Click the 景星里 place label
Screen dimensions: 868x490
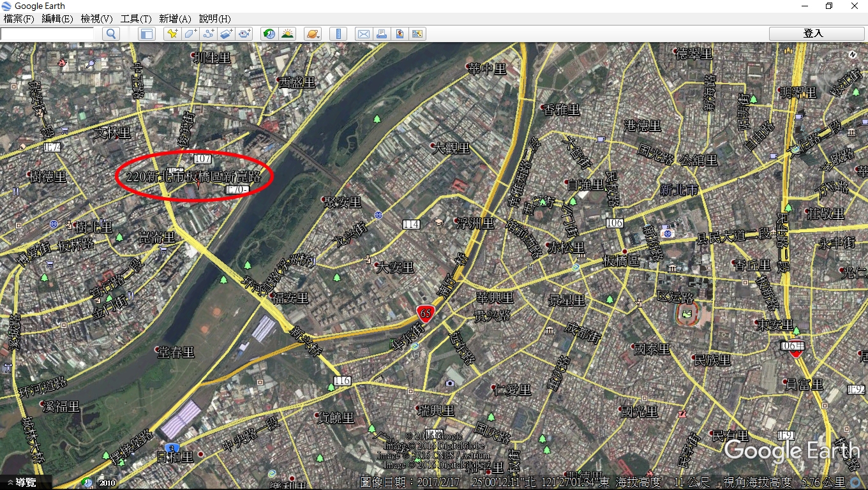click(567, 300)
